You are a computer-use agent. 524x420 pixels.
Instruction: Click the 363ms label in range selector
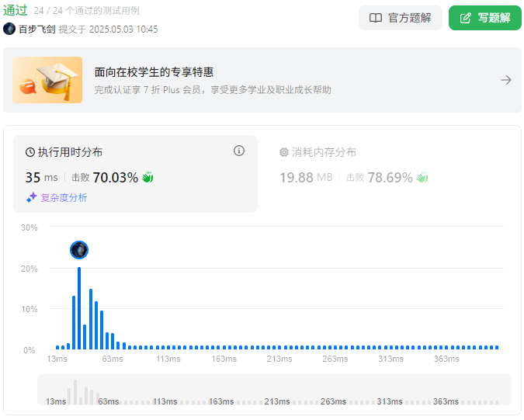pyautogui.click(x=446, y=401)
